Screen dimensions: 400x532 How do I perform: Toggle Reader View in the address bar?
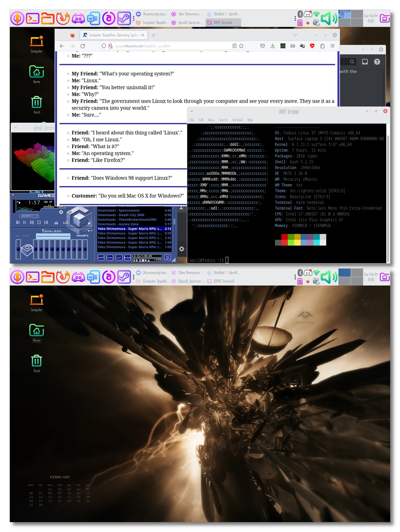coord(234,46)
